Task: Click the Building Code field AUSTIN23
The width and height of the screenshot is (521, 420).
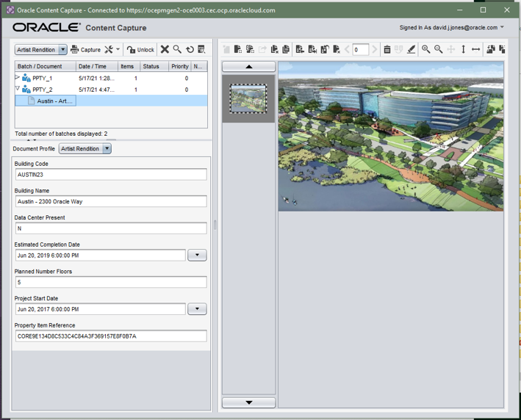Action: click(111, 174)
